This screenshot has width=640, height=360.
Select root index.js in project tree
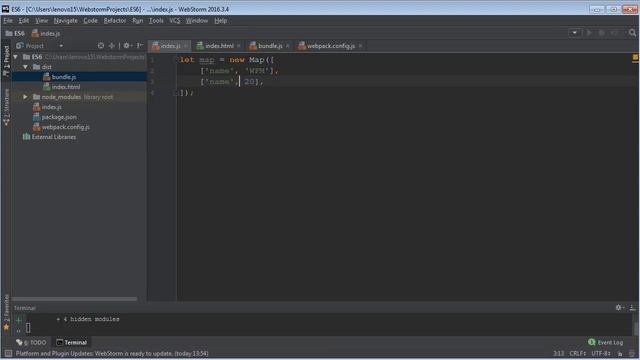coord(47,107)
